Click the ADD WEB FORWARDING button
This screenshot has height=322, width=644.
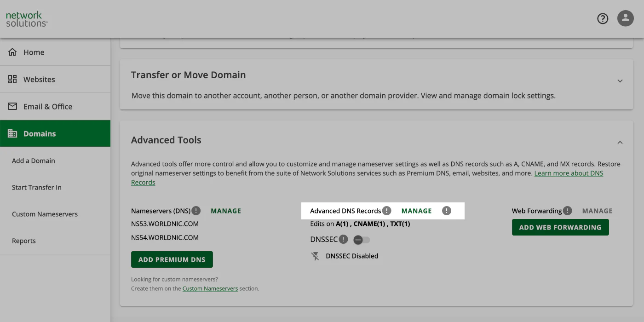pos(560,227)
